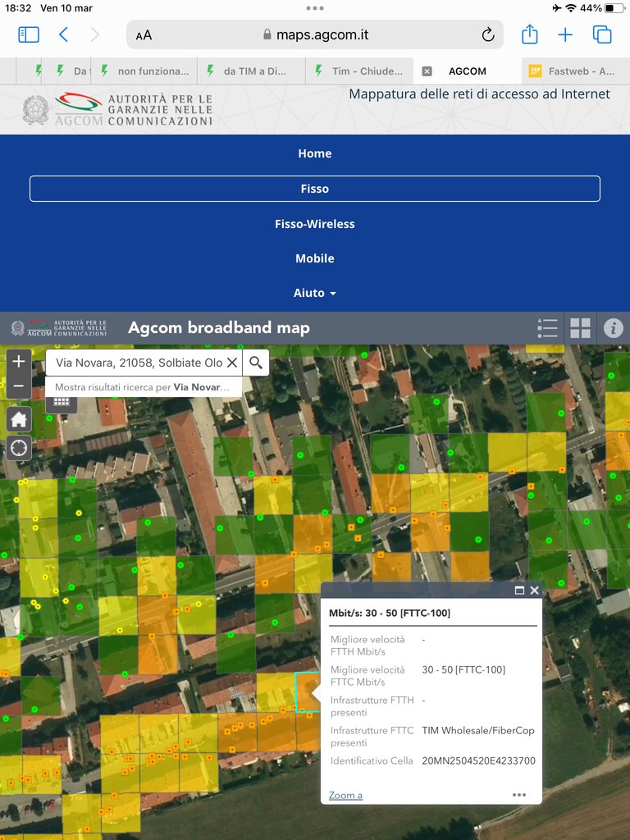Locate my current position on map
Image resolution: width=630 pixels, height=840 pixels.
[19, 447]
